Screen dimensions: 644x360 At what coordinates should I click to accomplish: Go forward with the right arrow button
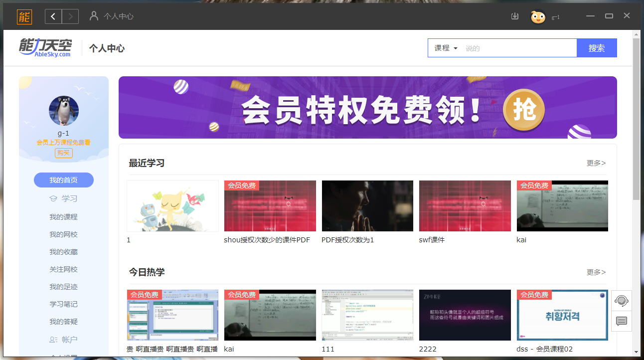pyautogui.click(x=70, y=16)
